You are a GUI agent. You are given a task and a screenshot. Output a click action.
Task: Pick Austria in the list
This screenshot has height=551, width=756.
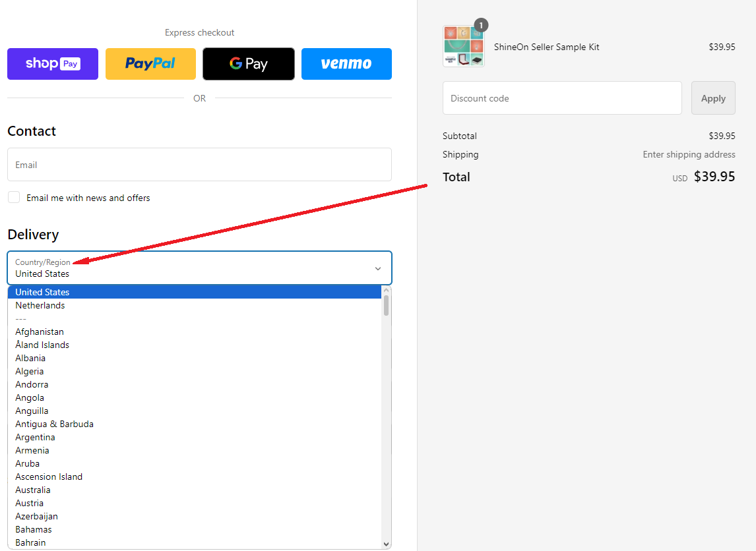(x=195, y=503)
